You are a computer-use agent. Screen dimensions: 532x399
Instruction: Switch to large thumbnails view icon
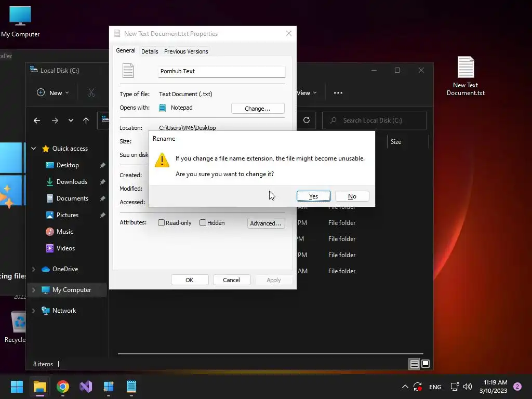[425, 364]
